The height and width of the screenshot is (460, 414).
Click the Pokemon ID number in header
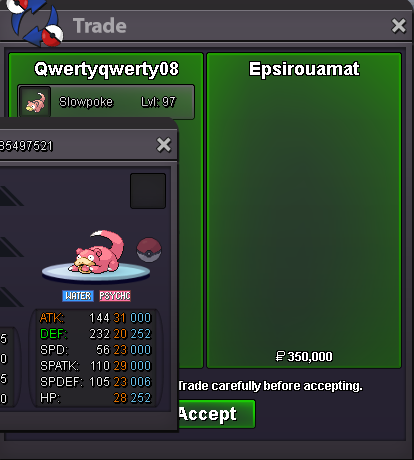[x=26, y=146]
